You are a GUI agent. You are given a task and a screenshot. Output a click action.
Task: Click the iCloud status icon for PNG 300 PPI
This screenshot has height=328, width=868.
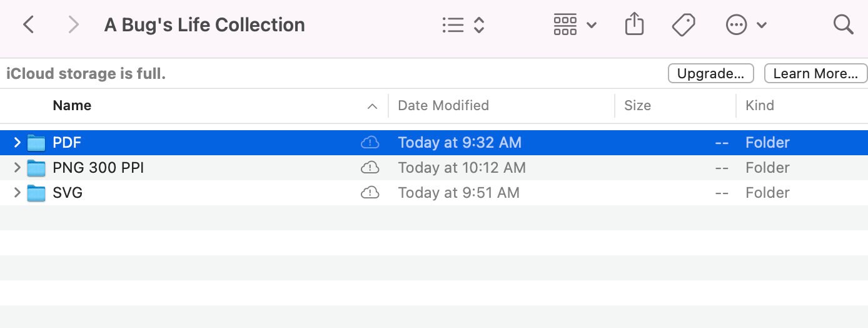pos(370,168)
